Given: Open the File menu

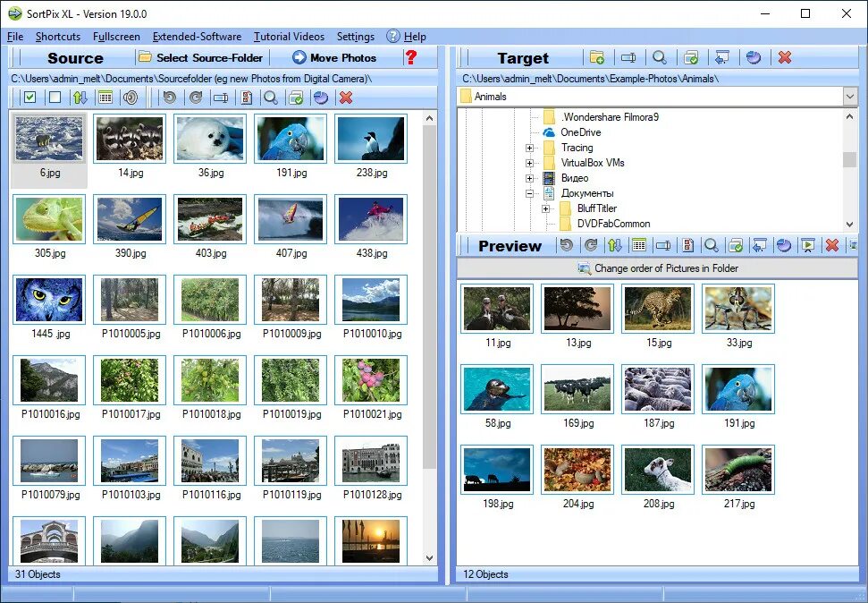Looking at the screenshot, I should coord(15,37).
